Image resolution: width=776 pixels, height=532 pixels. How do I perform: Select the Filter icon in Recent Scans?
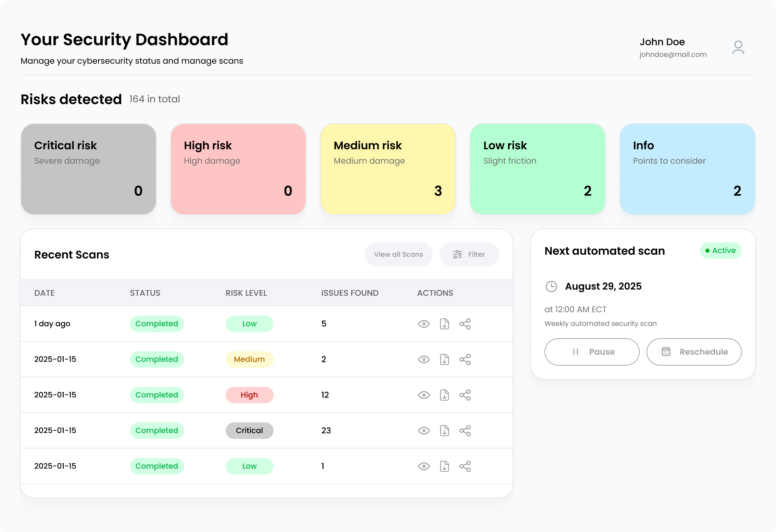[457, 254]
